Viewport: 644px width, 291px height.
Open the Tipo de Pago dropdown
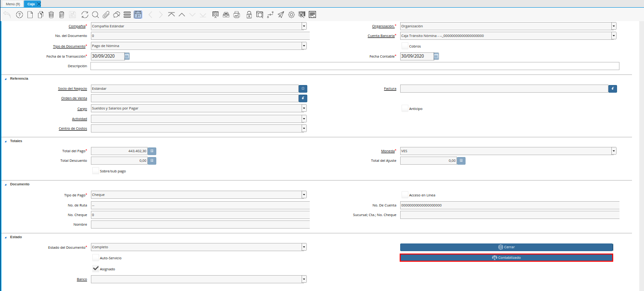click(x=304, y=195)
